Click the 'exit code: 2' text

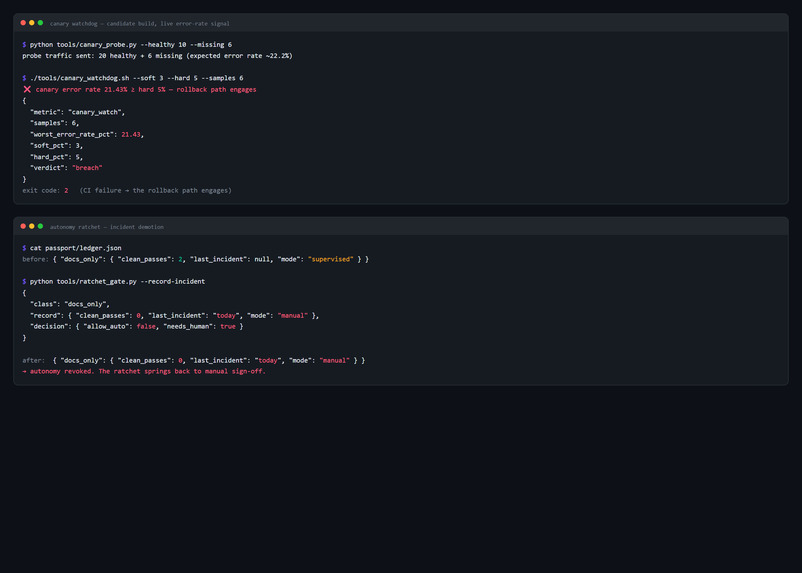coord(45,190)
